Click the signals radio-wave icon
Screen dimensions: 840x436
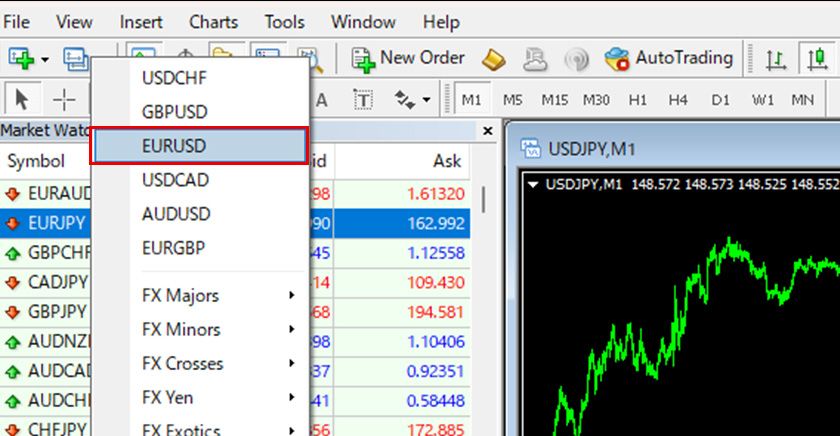coord(576,59)
